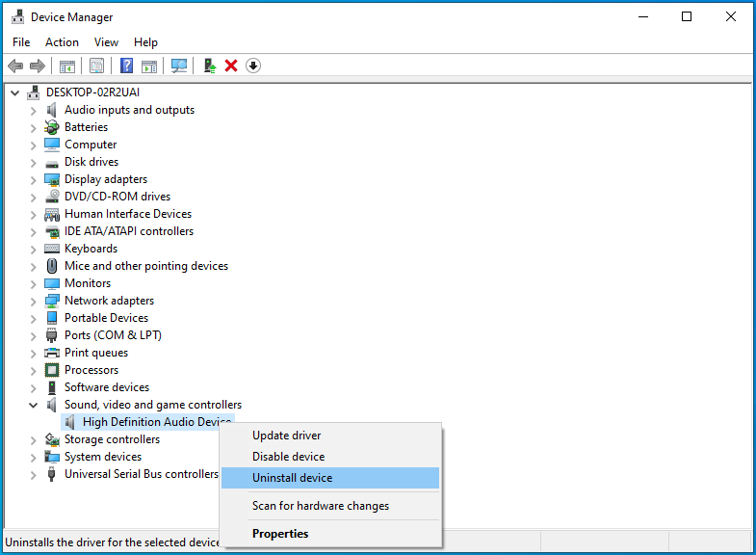Select the Keyboards tree item
Viewport: 756px width, 555px height.
tap(91, 249)
